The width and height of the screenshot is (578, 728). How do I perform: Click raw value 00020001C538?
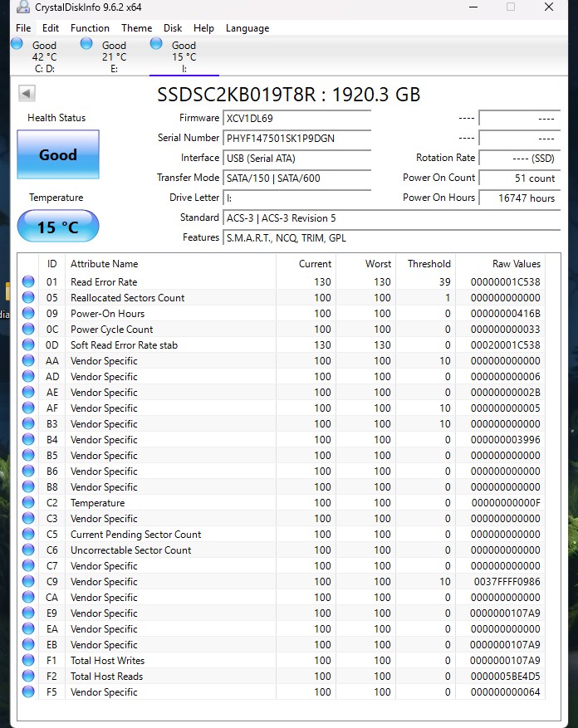point(506,344)
